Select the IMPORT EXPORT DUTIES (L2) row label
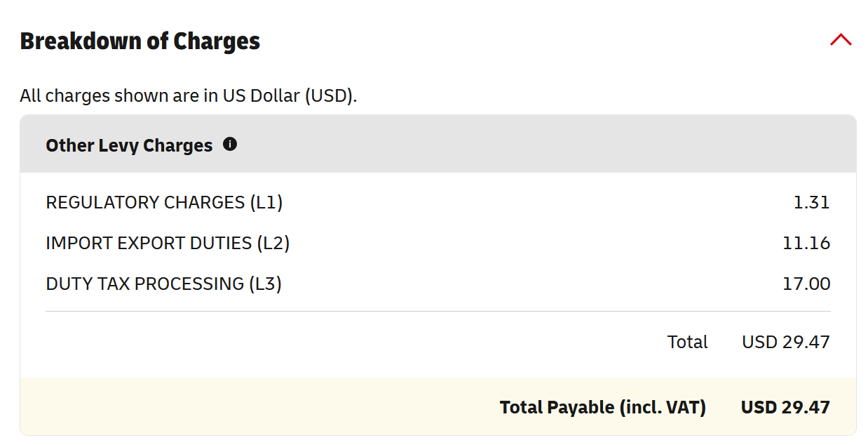Viewport: 868px width, 445px height. coord(168,244)
